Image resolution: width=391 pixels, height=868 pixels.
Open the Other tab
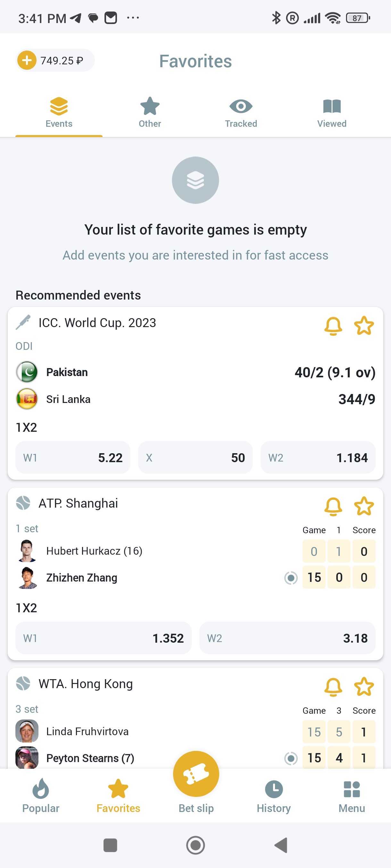click(150, 113)
